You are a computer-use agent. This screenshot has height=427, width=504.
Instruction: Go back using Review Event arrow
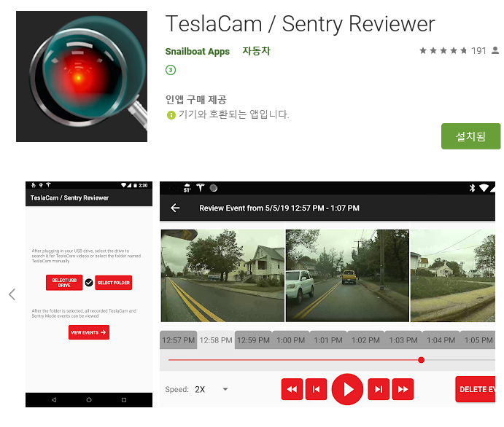175,208
